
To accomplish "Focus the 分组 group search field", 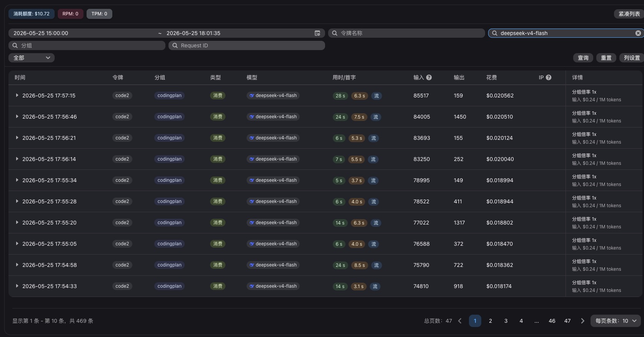I will pyautogui.click(x=87, y=45).
